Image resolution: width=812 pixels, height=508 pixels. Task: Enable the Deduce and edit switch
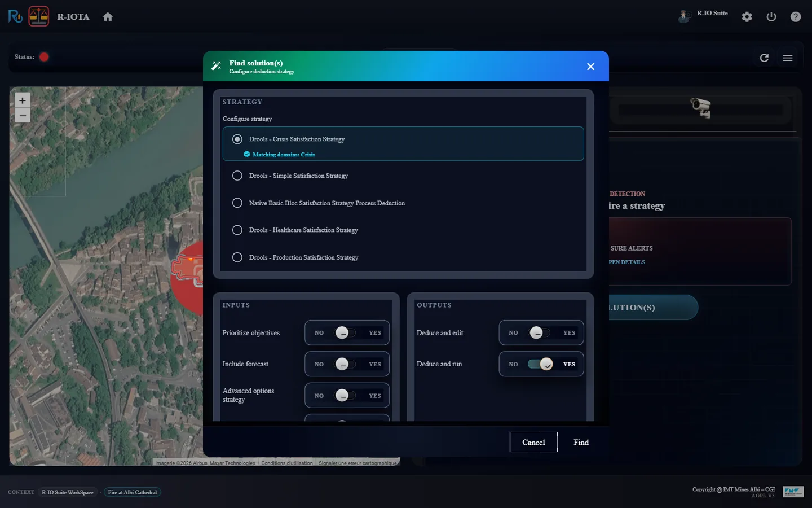[540, 333]
